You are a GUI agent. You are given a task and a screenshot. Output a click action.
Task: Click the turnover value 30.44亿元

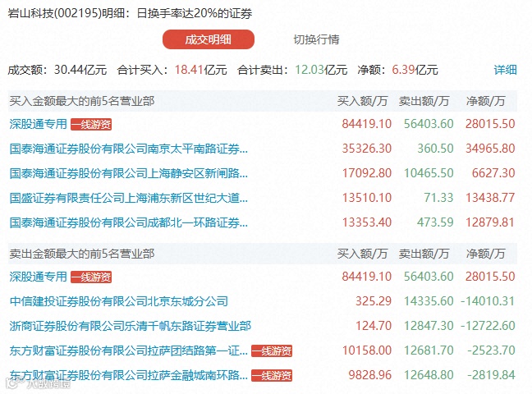pos(80,70)
